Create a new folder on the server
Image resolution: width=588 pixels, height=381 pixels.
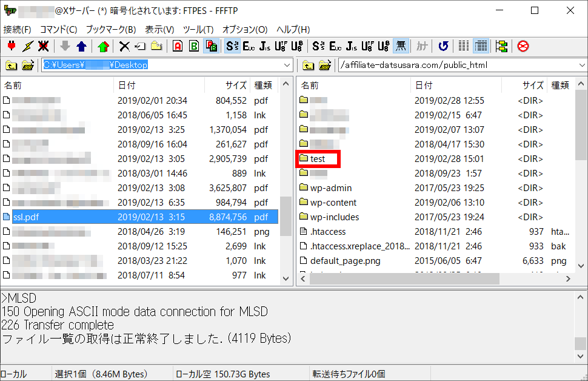pos(155,46)
